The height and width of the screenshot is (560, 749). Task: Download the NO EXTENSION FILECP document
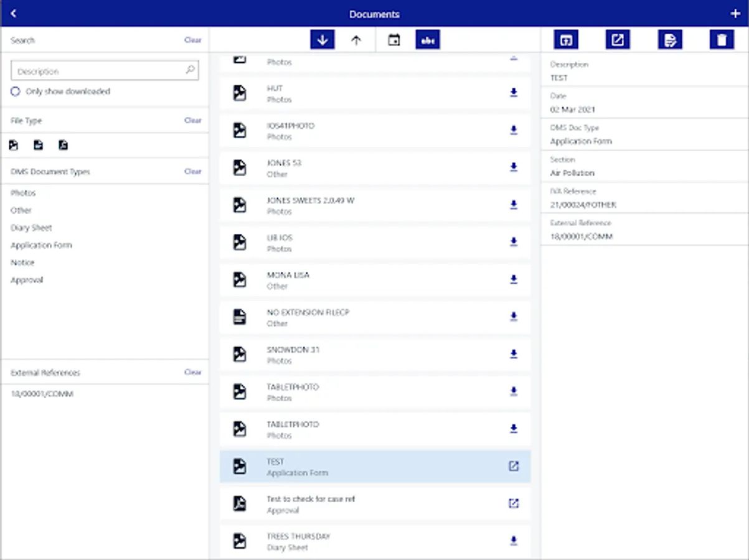point(514,317)
